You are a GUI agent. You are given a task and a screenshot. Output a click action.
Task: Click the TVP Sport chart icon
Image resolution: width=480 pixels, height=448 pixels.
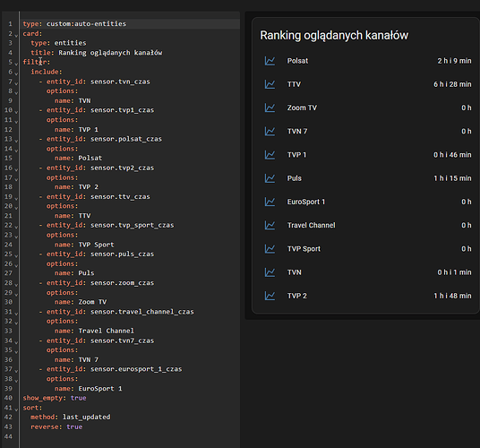coord(270,249)
